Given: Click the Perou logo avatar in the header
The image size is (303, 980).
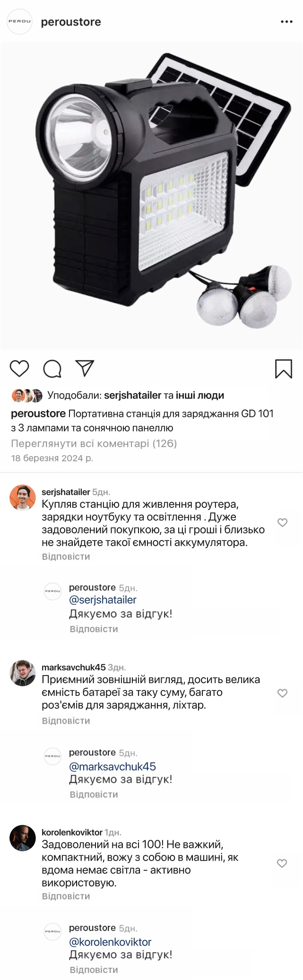Looking at the screenshot, I should 19,22.
